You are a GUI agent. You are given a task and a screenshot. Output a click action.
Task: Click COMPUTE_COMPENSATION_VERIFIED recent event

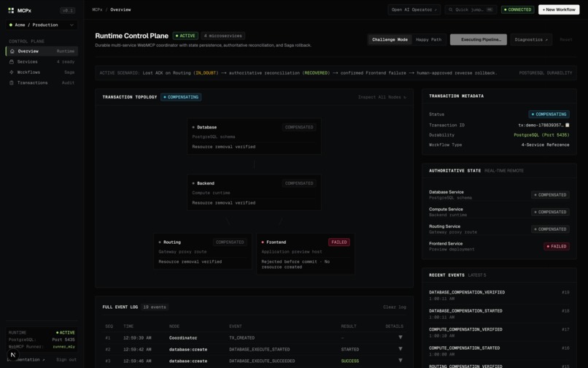(x=499, y=332)
